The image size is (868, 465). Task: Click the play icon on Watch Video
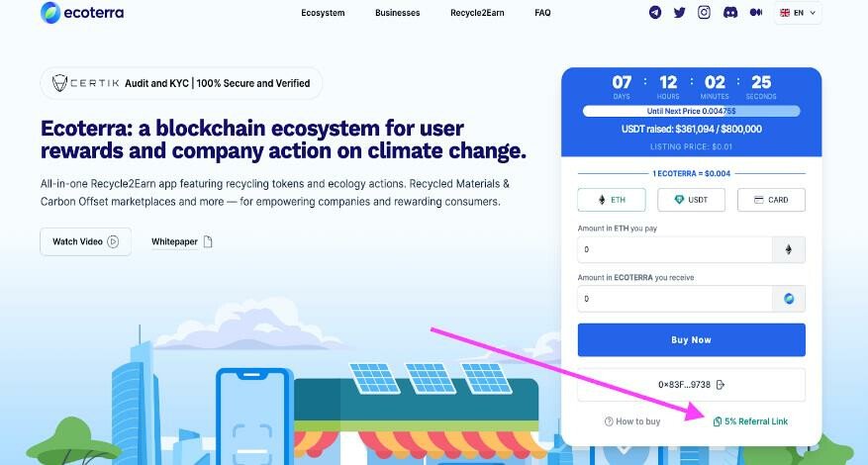click(x=114, y=241)
